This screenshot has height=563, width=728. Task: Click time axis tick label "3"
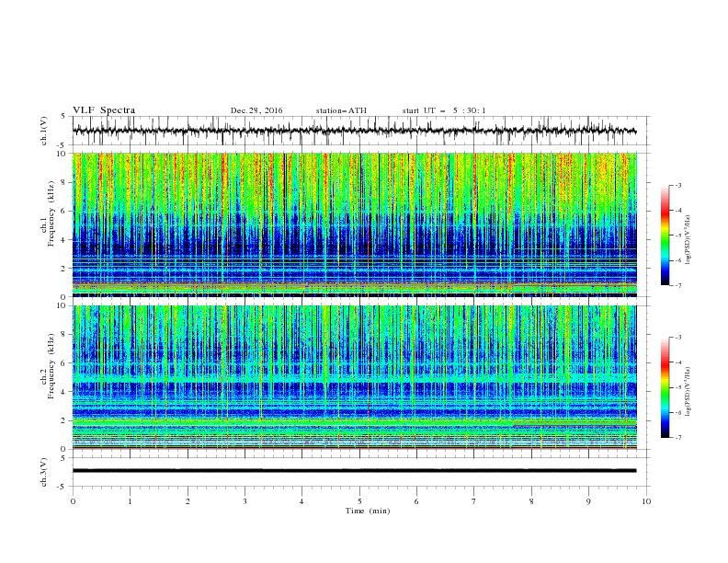[x=245, y=501]
